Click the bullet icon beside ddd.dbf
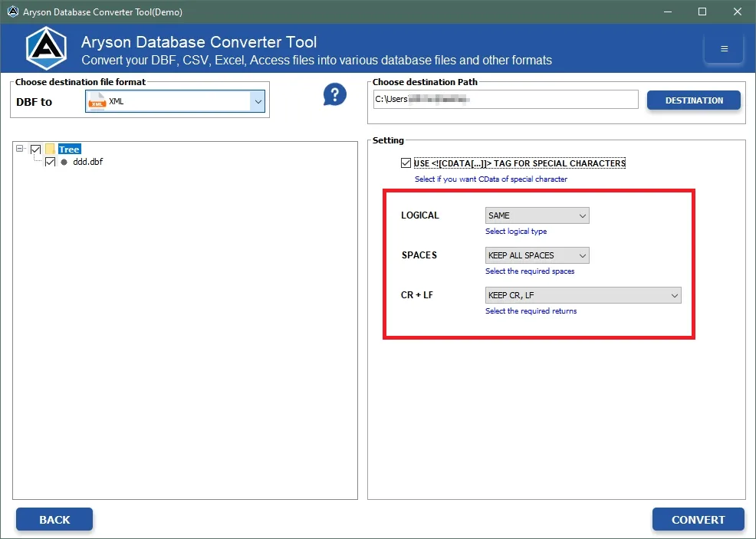 64,162
